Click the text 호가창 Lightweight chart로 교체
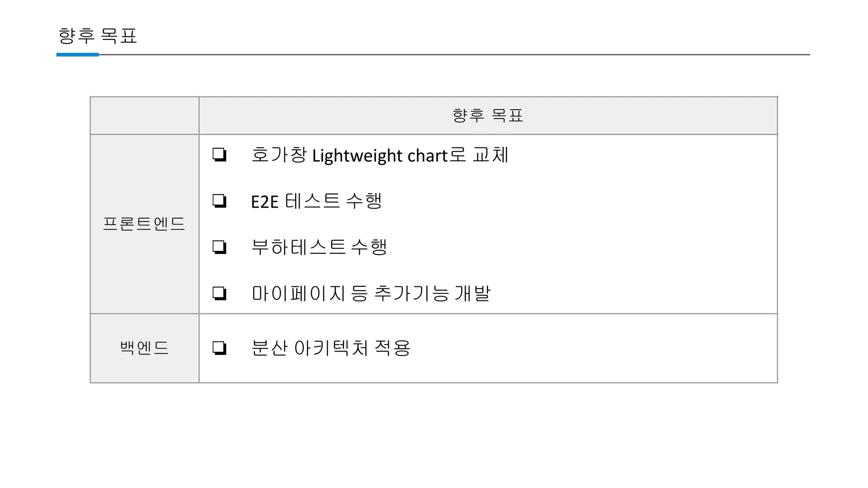 [x=380, y=155]
